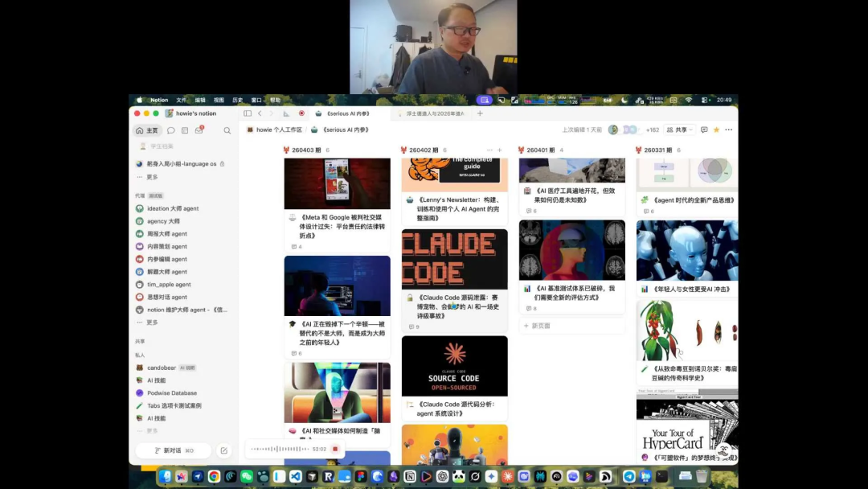This screenshot has height=489, width=868.
Task: Favorite the page with the star icon
Action: [x=716, y=129]
